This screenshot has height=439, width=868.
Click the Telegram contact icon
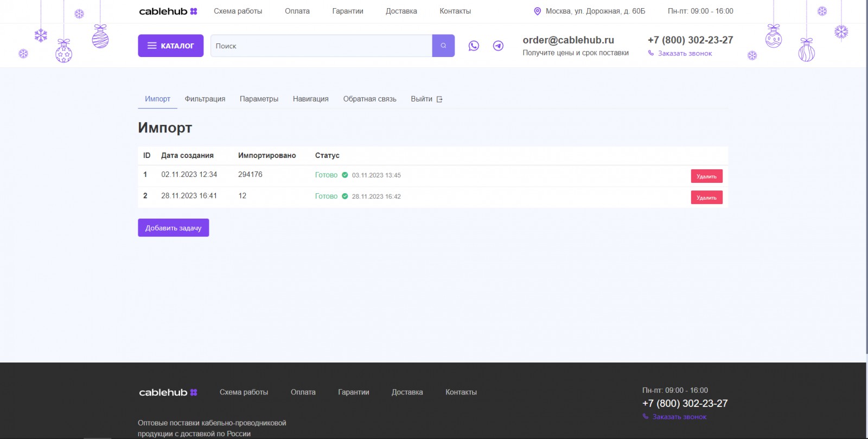click(498, 46)
